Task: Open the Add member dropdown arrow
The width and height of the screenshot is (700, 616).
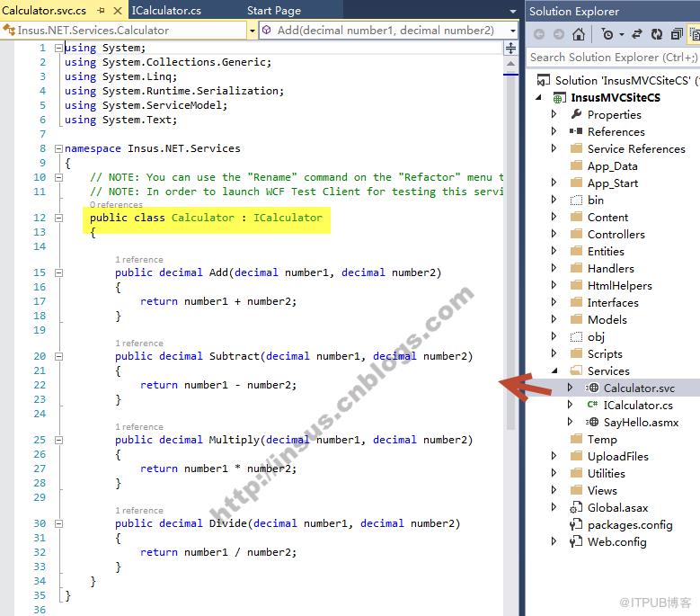Action: 513,31
